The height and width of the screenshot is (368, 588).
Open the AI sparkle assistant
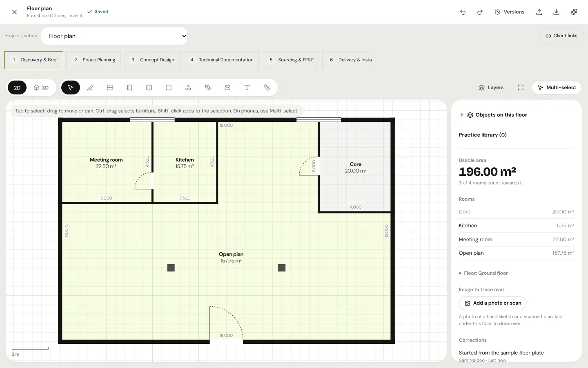click(x=574, y=12)
